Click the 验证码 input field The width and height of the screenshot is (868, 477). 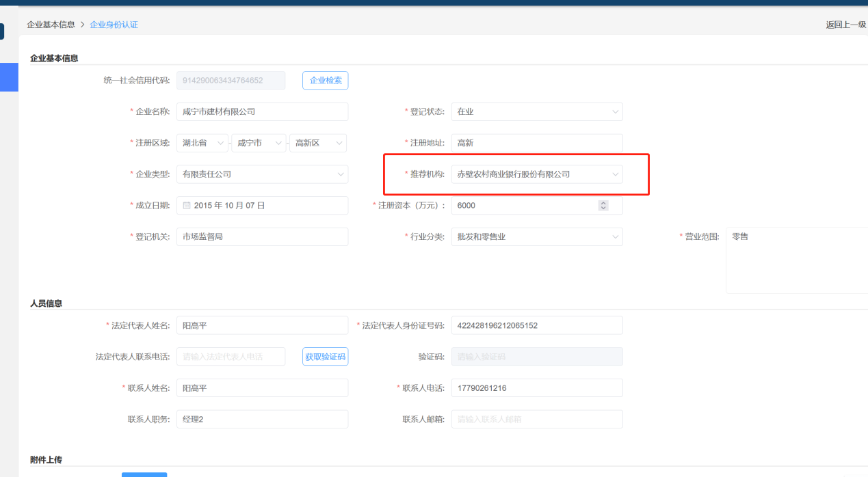tap(537, 357)
